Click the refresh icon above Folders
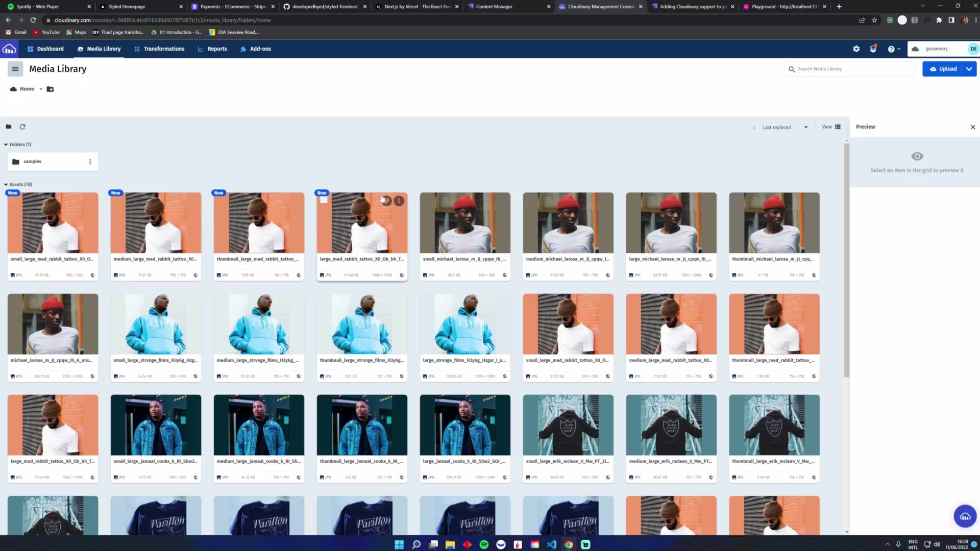Screen dimensions: 980x551 (22, 127)
